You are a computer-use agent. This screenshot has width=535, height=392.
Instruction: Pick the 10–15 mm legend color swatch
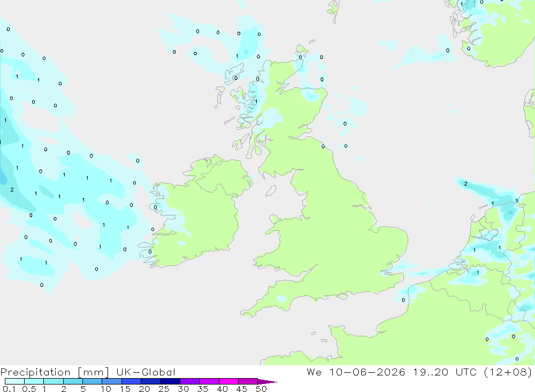(112, 381)
